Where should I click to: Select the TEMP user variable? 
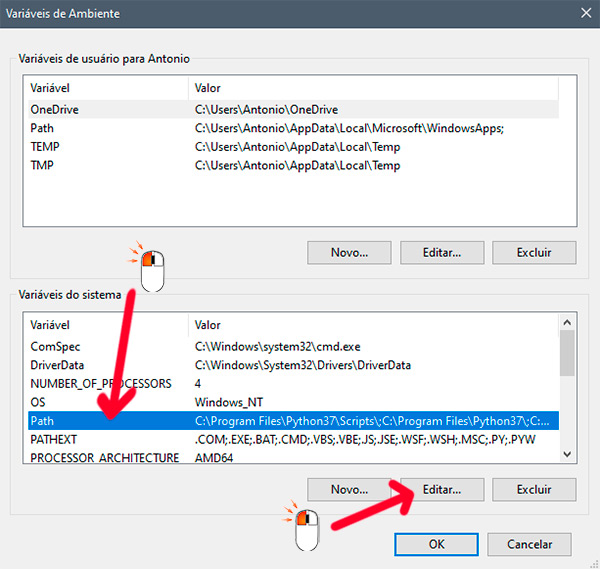293,147
